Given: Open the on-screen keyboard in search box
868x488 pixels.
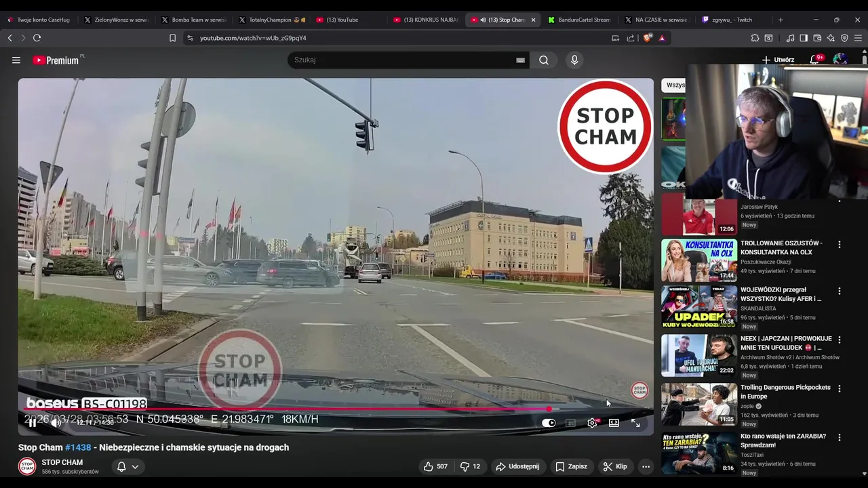Looking at the screenshot, I should (520, 60).
